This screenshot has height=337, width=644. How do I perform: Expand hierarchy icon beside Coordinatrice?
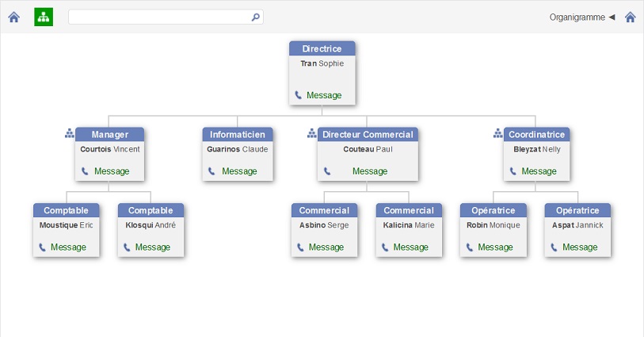tap(497, 133)
